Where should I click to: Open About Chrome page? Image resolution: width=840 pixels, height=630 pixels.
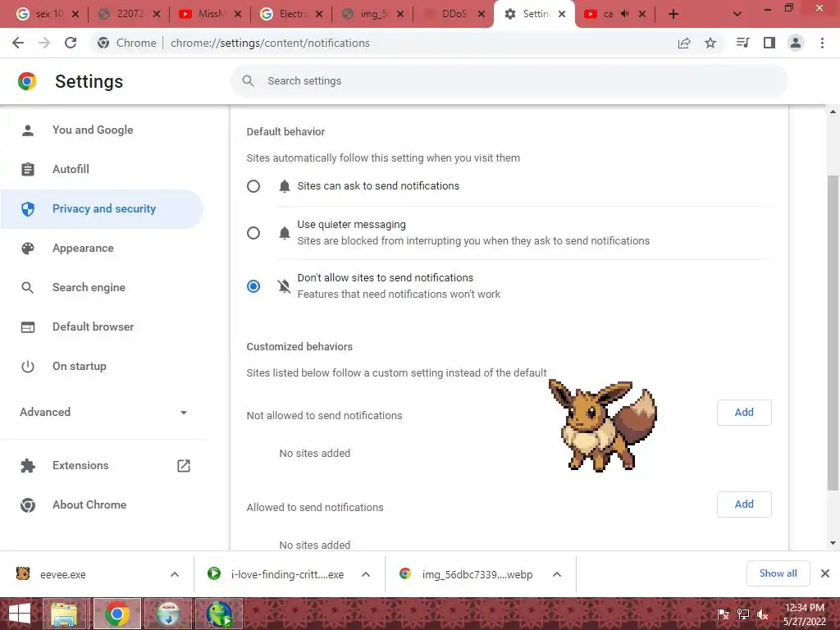[102, 505]
